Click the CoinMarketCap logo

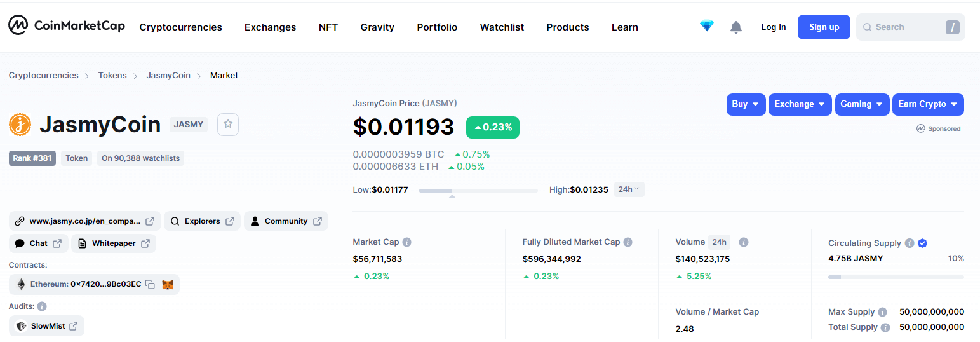(x=67, y=26)
